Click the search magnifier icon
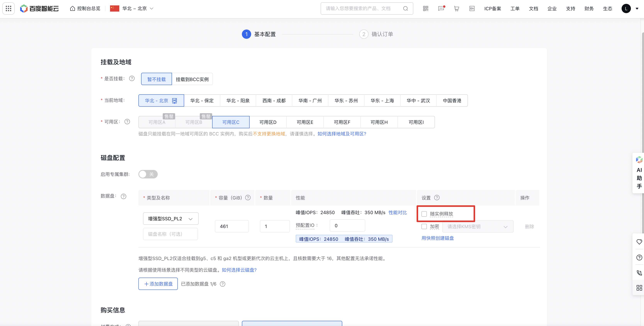This screenshot has height=326, width=644. tap(406, 8)
